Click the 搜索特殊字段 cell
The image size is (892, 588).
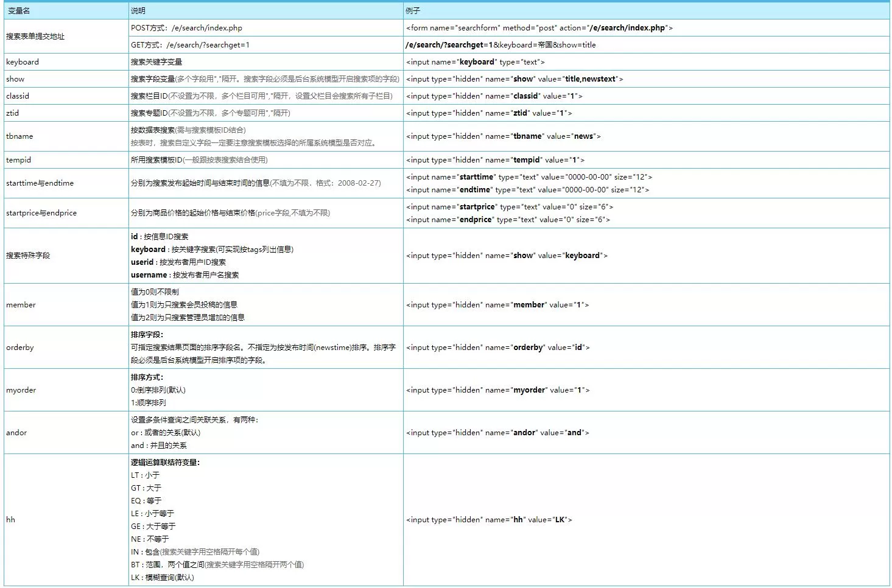tap(66, 256)
